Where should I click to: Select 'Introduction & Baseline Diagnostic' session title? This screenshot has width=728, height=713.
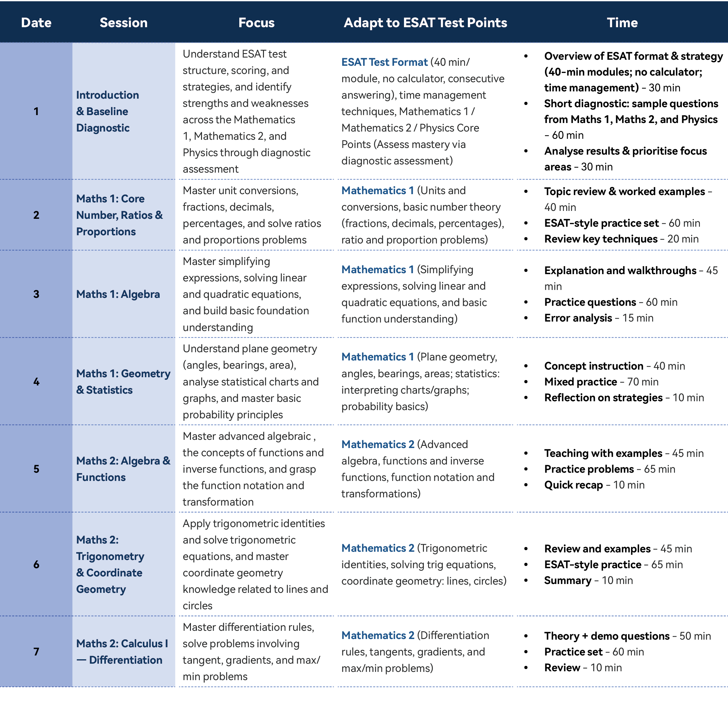pos(107,111)
